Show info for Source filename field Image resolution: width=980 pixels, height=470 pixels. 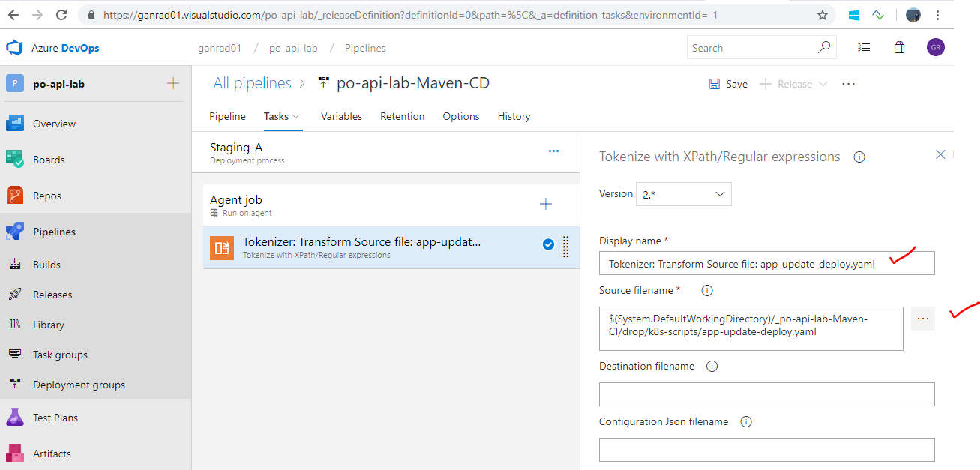pos(706,290)
